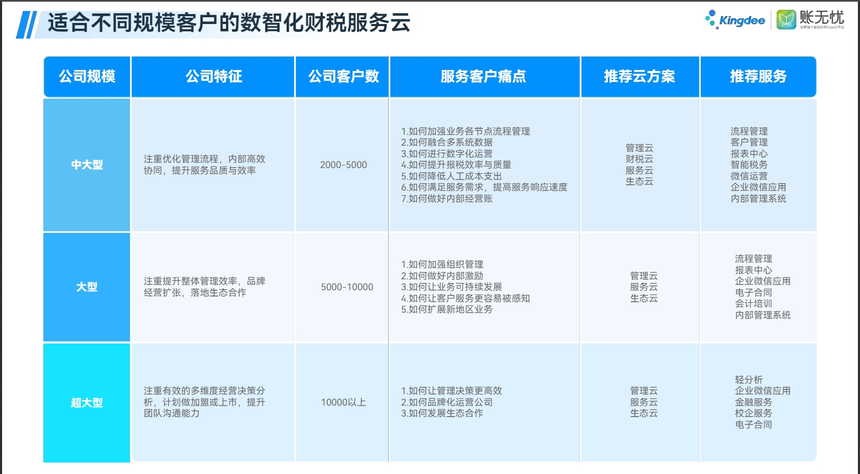Click 电子合同 in the 超大型 row
The image size is (860, 474).
coord(754,425)
